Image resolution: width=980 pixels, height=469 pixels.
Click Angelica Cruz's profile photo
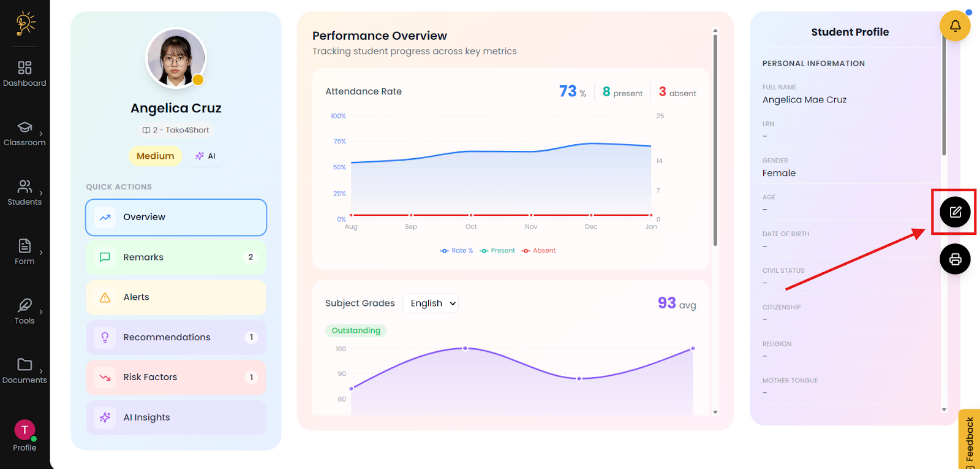(176, 59)
